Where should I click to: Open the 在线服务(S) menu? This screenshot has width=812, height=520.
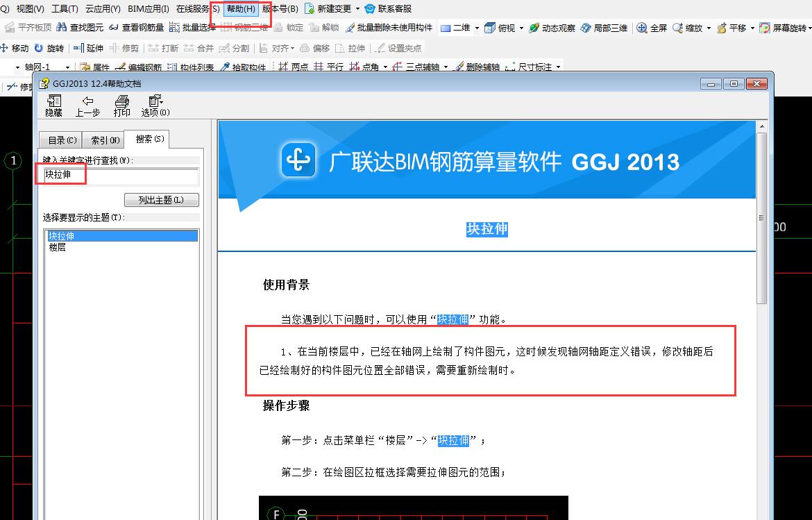198,9
